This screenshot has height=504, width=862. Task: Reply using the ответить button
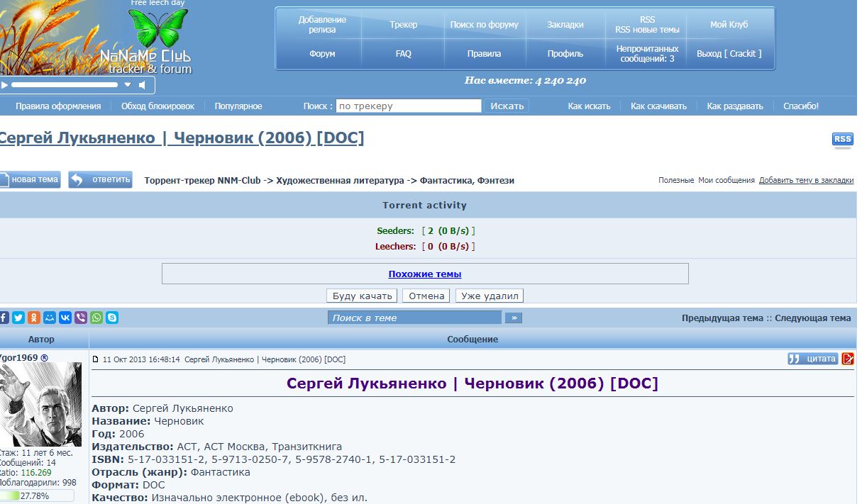tap(100, 179)
